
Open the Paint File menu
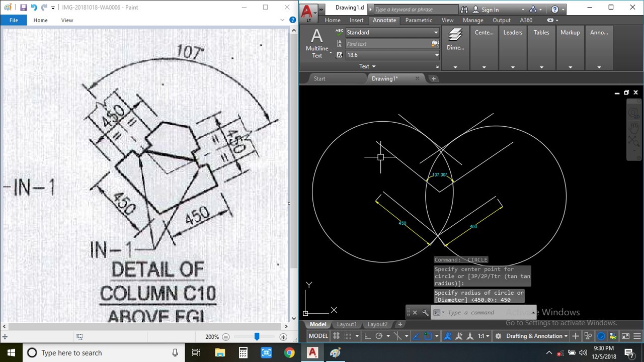pos(14,20)
